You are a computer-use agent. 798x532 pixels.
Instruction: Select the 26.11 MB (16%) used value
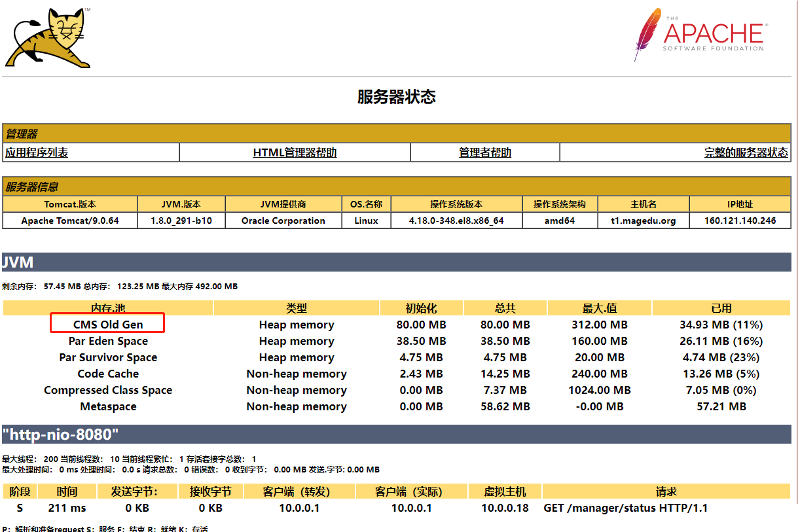[721, 341]
